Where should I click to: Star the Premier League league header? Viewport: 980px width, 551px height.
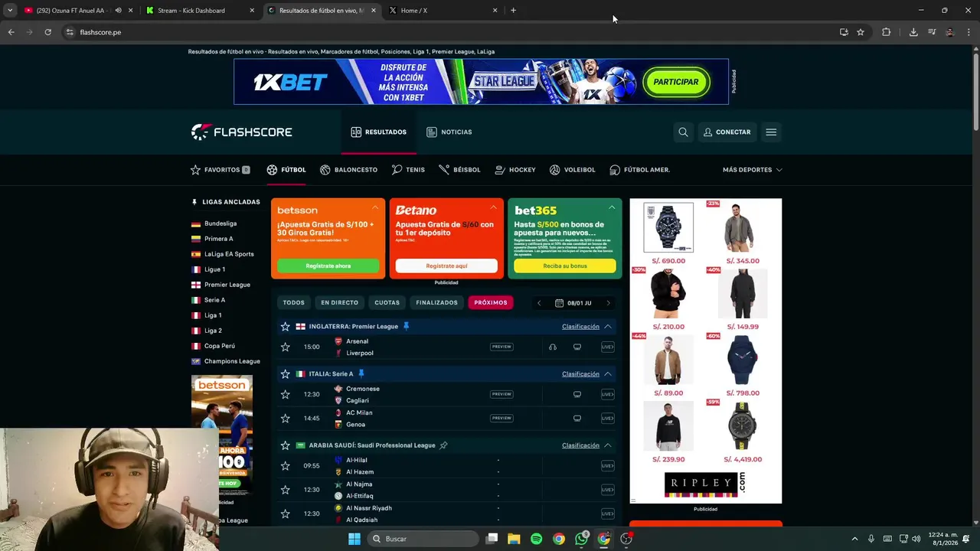pos(286,326)
